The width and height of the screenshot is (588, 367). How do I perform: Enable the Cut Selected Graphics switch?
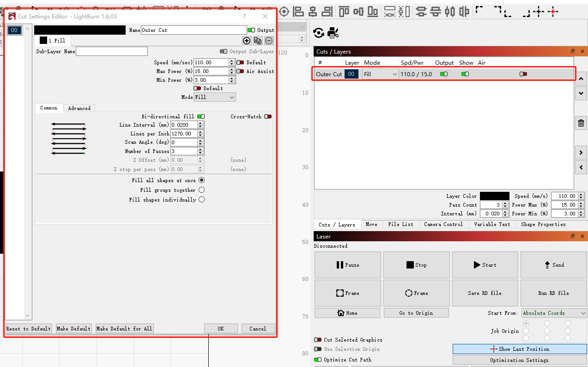point(318,340)
